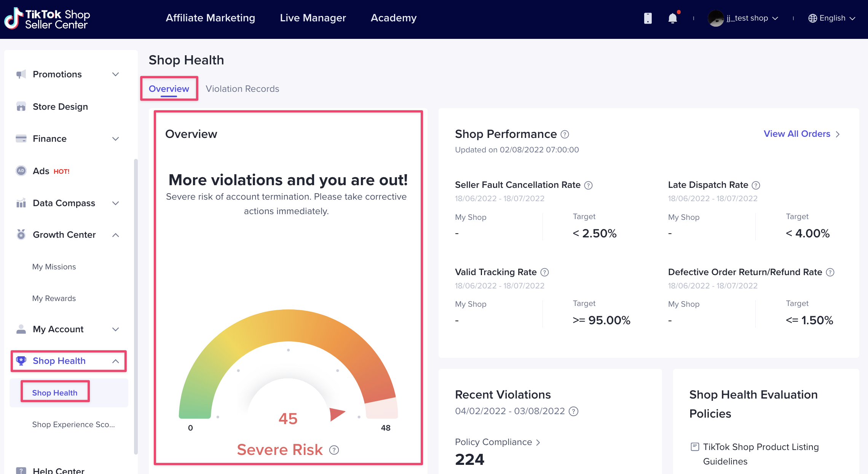Click Recent Violations date range info icon
The image size is (868, 474).
click(573, 412)
